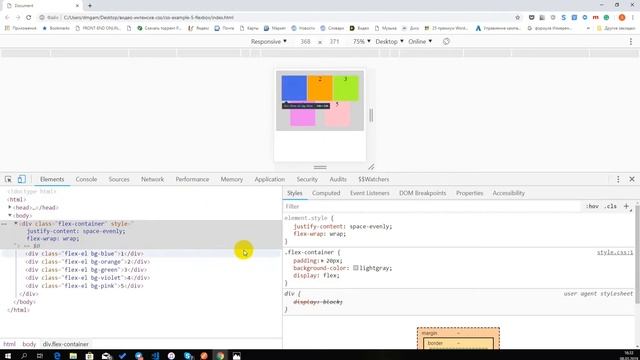Image resolution: width=640 pixels, height=360 pixels.
Task: Open the Memory tab
Action: [231, 179]
